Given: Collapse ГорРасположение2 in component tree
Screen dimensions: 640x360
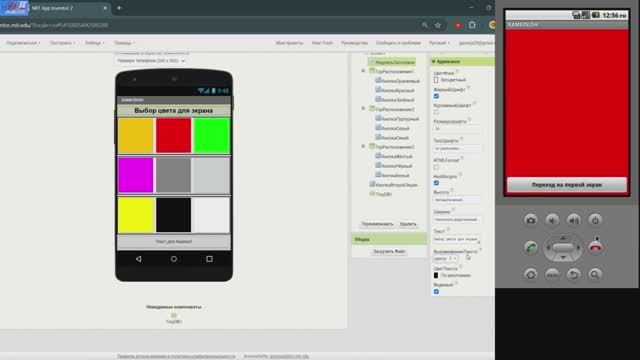Looking at the screenshot, I should (363, 109).
